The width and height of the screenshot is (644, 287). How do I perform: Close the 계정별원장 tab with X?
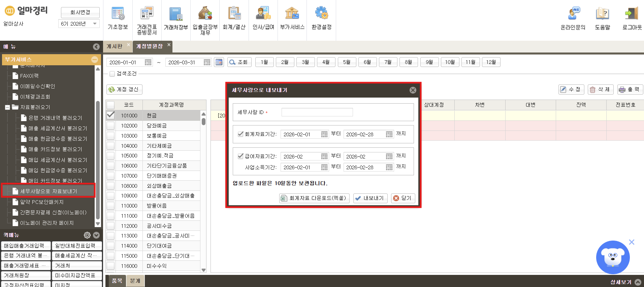[169, 44]
